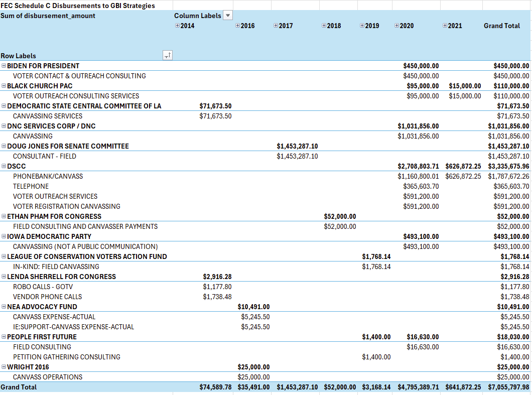Image resolution: width=532 pixels, height=395 pixels.
Task: Click IE:SUPPORT-CANVASS EXPENSE-ACTUAL row label
Action: [73, 327]
